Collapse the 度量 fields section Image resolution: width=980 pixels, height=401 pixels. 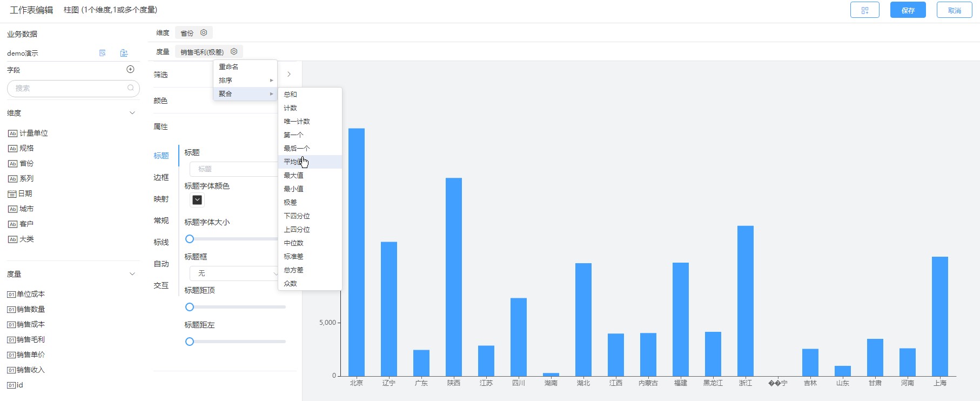132,274
